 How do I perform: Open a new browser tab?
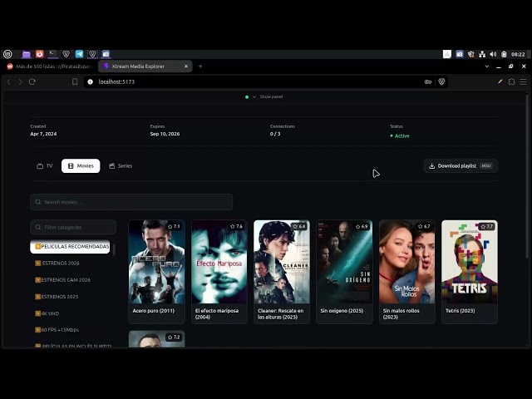200,66
